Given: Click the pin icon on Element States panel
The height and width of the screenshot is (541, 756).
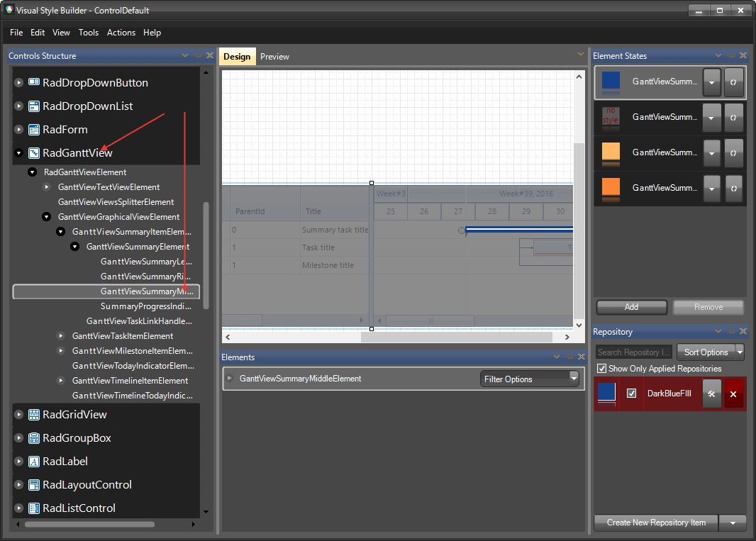Looking at the screenshot, I should [730, 55].
